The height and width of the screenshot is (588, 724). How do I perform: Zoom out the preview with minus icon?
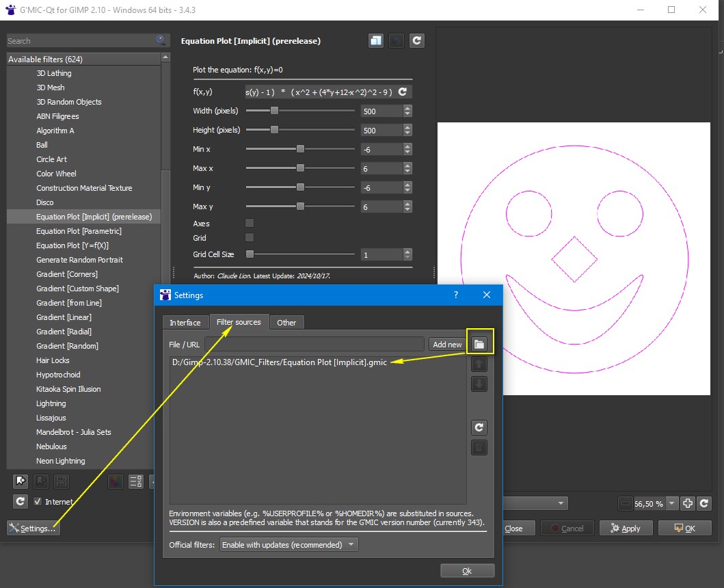pyautogui.click(x=625, y=503)
